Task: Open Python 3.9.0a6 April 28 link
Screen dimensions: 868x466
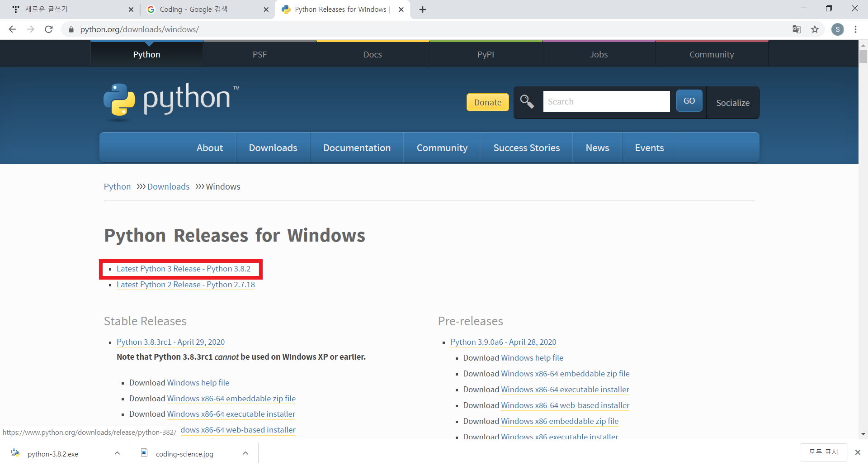Action: 503,342
